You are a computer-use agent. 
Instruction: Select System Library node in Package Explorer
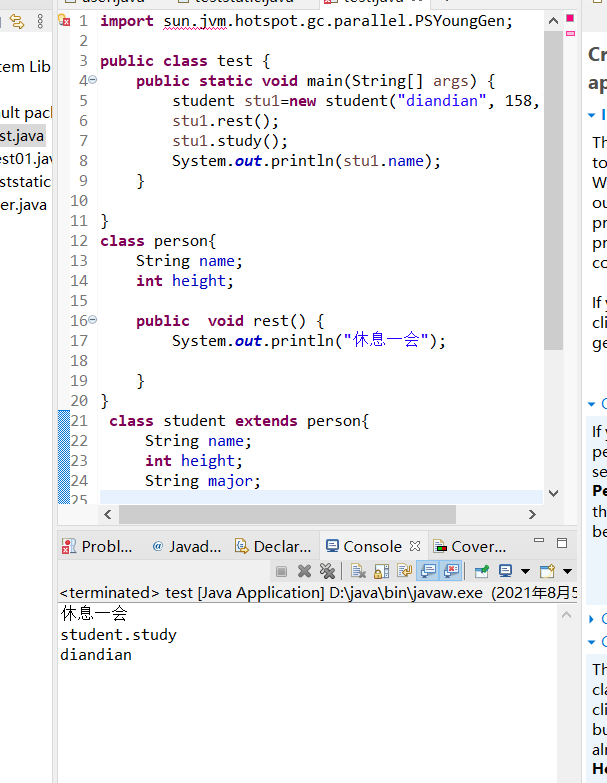[x=26, y=66]
